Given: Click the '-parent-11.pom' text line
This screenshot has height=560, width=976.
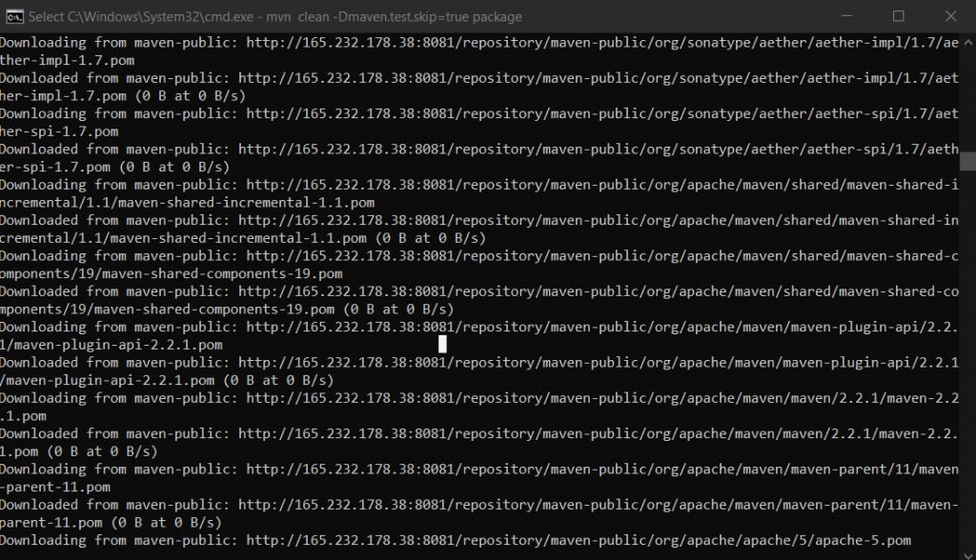Looking at the screenshot, I should click(55, 487).
